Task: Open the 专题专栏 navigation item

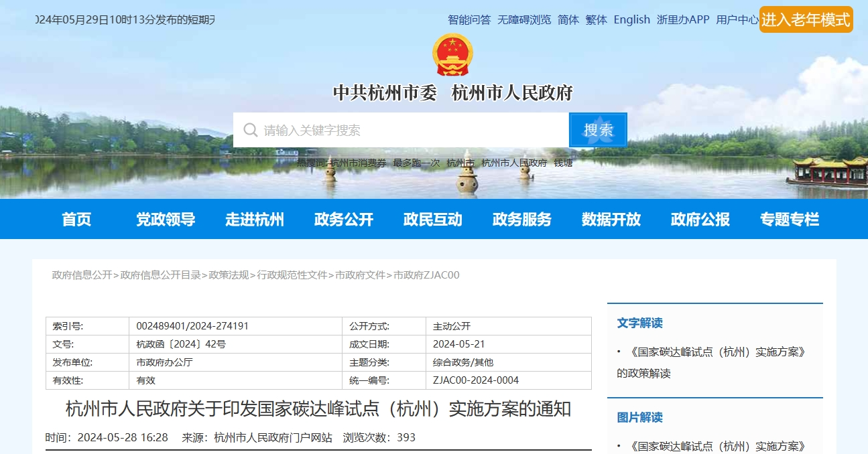Action: tap(789, 219)
